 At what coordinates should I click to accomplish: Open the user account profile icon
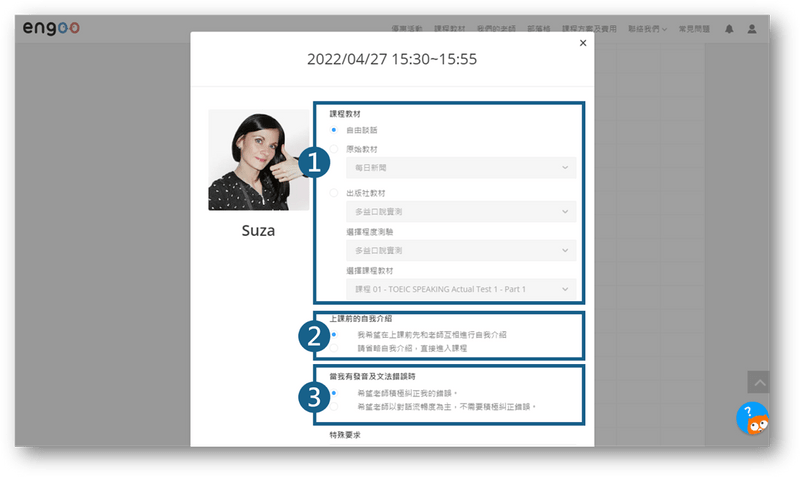point(752,29)
